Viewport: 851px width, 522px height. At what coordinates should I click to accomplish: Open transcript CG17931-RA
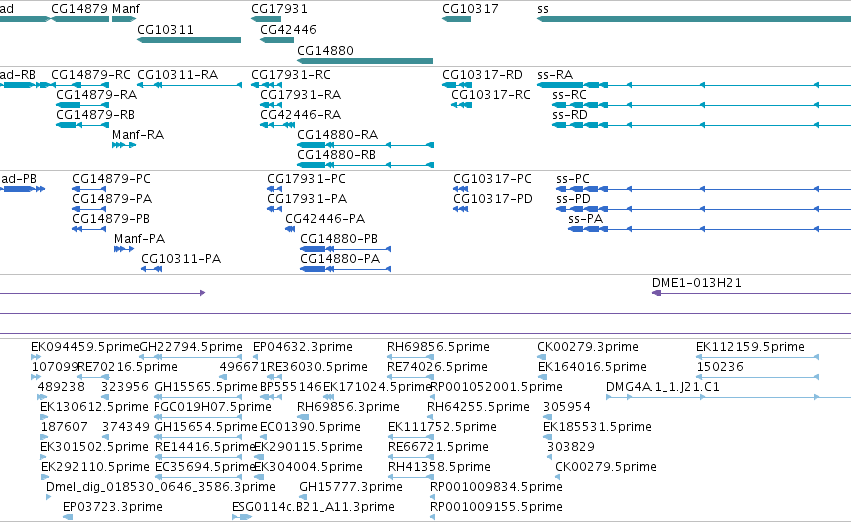click(x=301, y=94)
